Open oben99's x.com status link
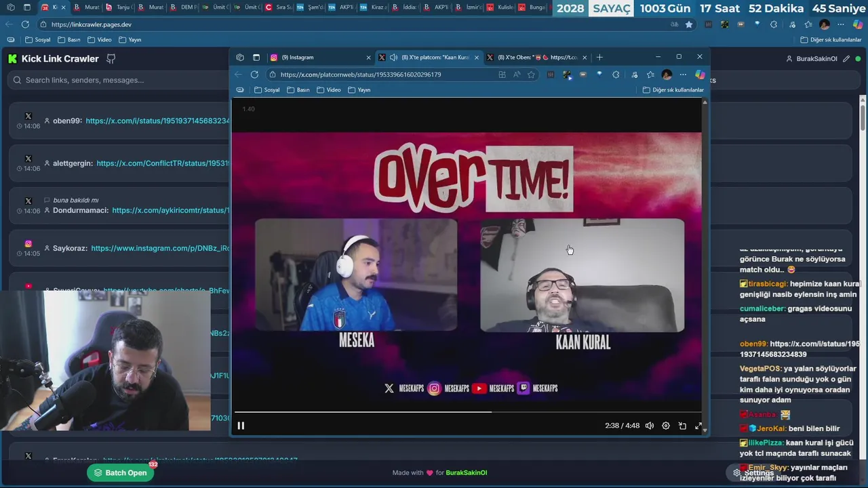The height and width of the screenshot is (488, 868). tap(157, 121)
